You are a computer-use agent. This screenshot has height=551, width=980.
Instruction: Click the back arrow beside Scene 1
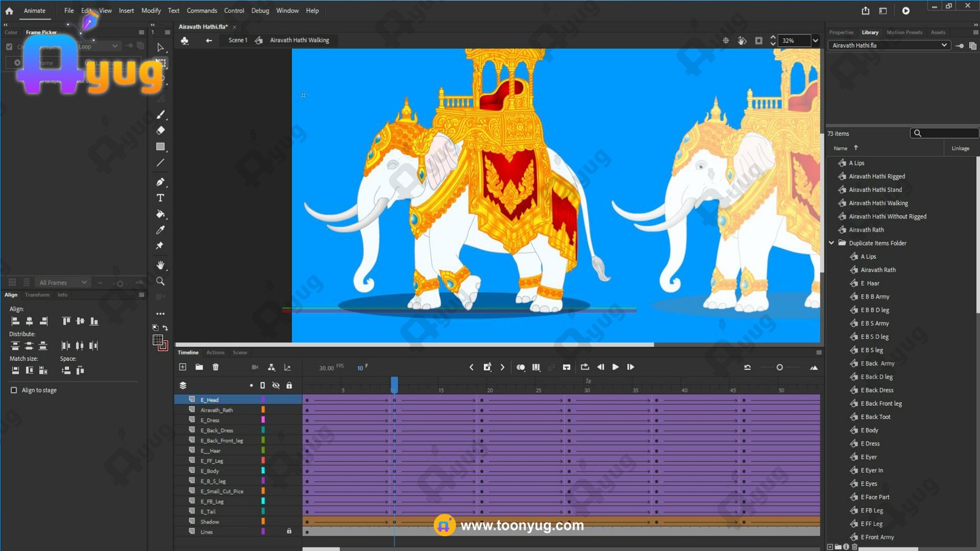click(209, 40)
